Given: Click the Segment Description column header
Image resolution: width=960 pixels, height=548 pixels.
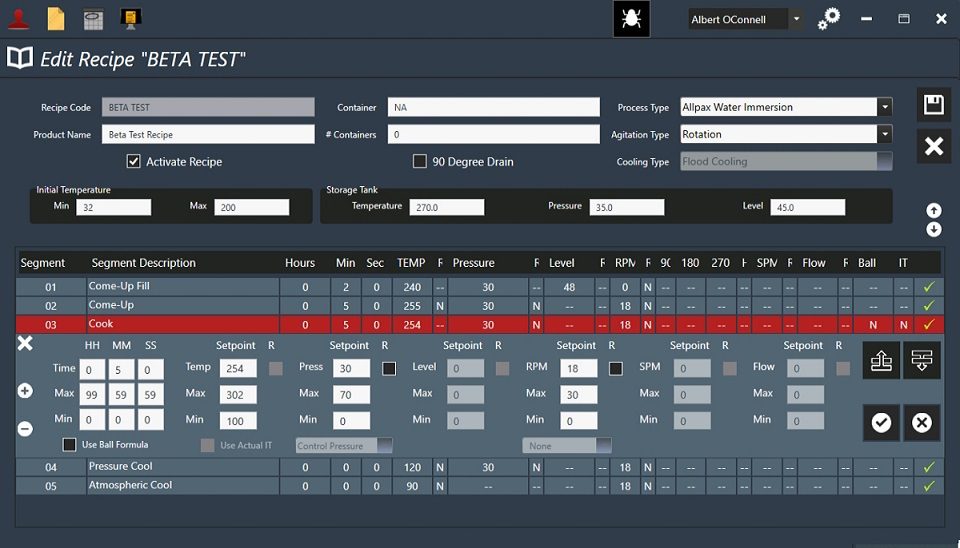Looking at the screenshot, I should point(143,263).
